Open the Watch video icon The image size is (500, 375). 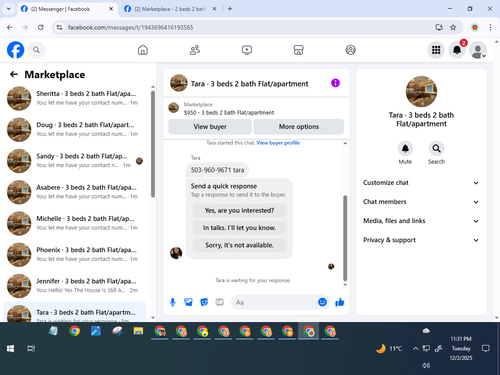click(x=247, y=50)
